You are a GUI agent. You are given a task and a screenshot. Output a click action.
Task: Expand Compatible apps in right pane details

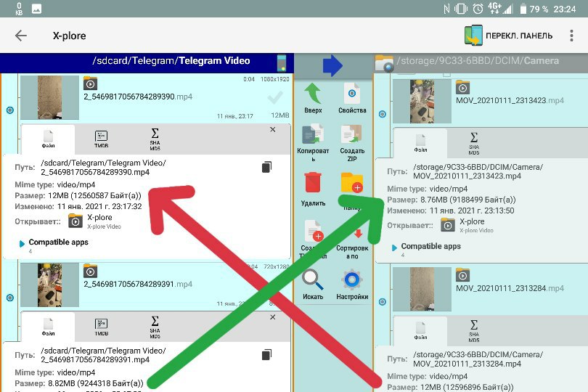click(426, 247)
